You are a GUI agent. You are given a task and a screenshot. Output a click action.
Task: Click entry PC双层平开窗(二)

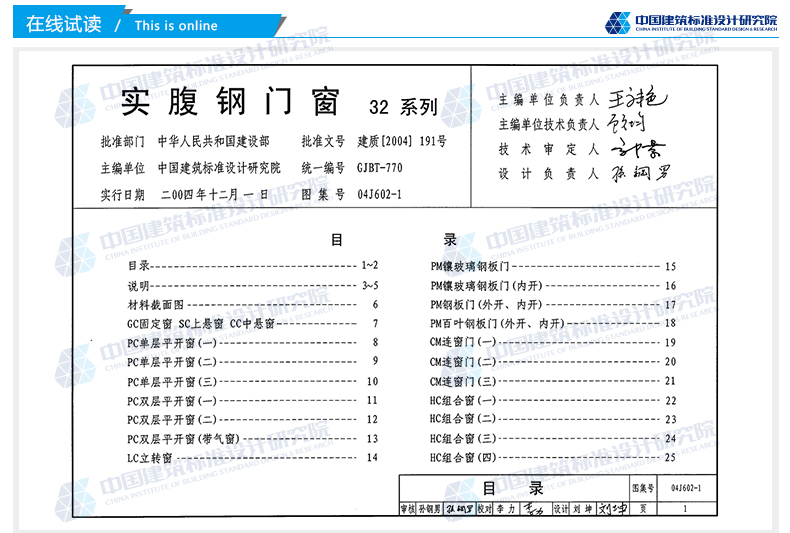pyautogui.click(x=253, y=420)
